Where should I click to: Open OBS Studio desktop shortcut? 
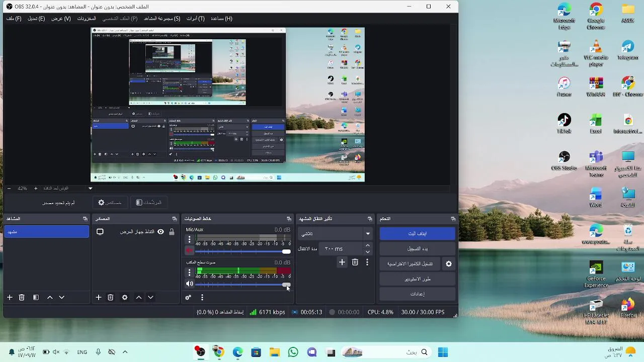564,161
